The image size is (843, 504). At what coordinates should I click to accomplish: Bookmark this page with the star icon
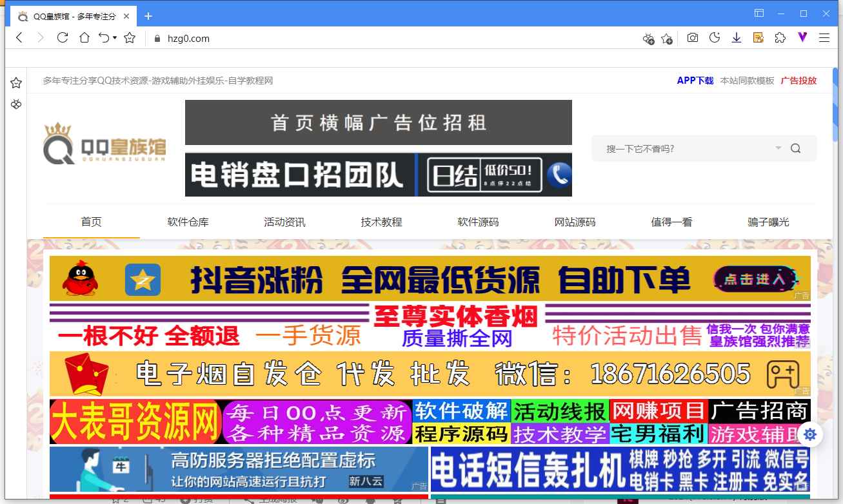point(130,38)
